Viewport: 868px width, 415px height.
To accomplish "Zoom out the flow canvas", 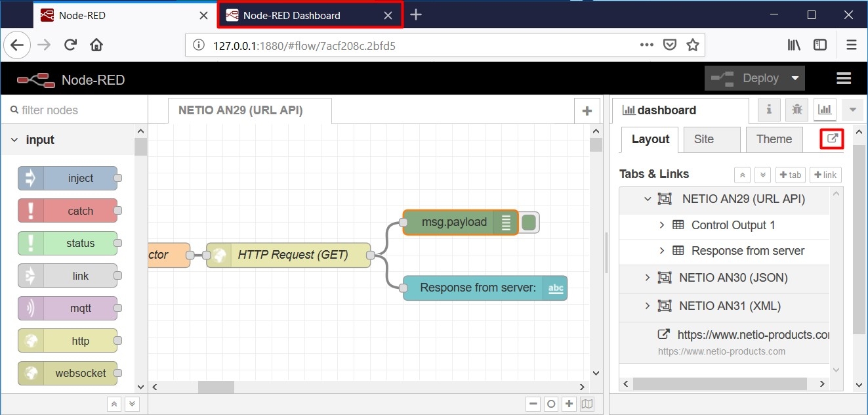I will (x=533, y=404).
